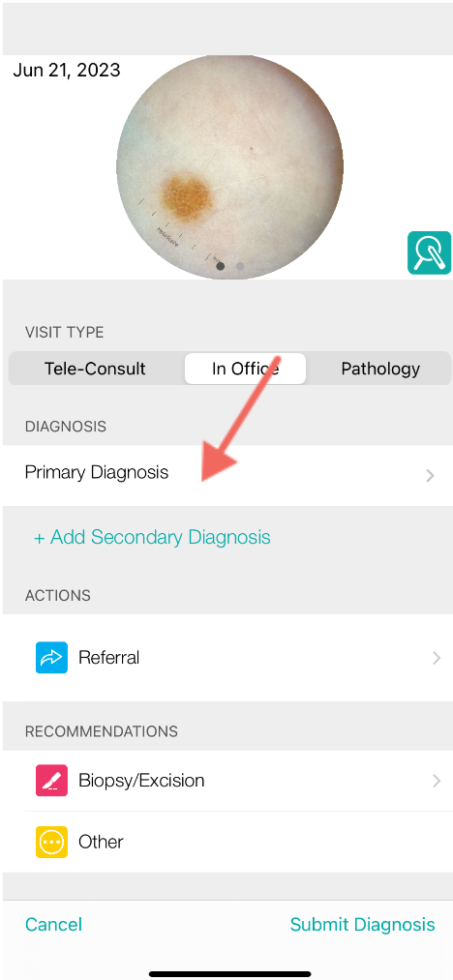Expand Primary Diagnosis via its chevron
The image size is (453, 980).
[430, 476]
